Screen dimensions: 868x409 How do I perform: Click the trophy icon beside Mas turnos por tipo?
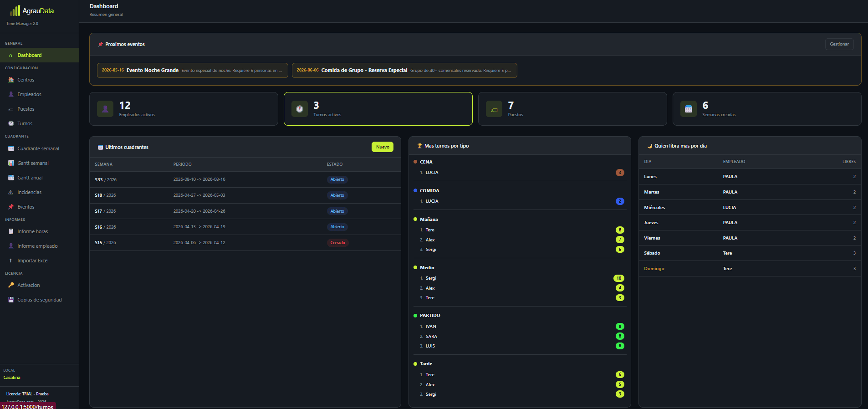tap(419, 146)
